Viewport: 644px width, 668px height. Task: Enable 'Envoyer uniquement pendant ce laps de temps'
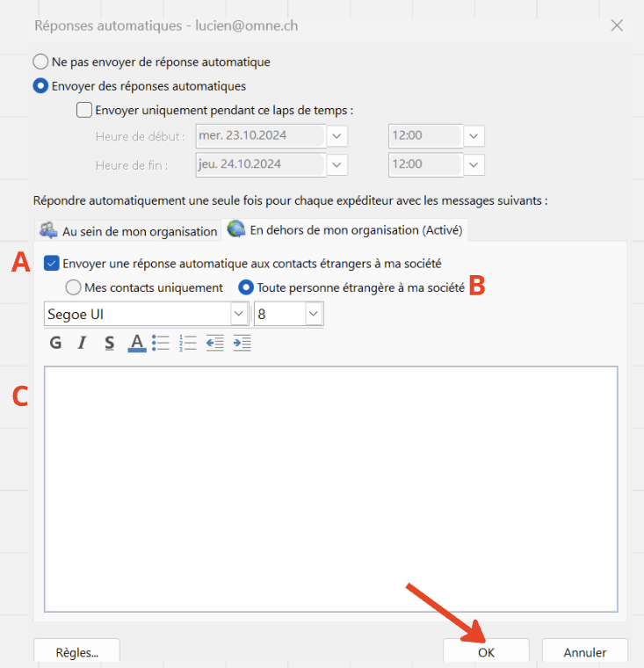(x=84, y=110)
